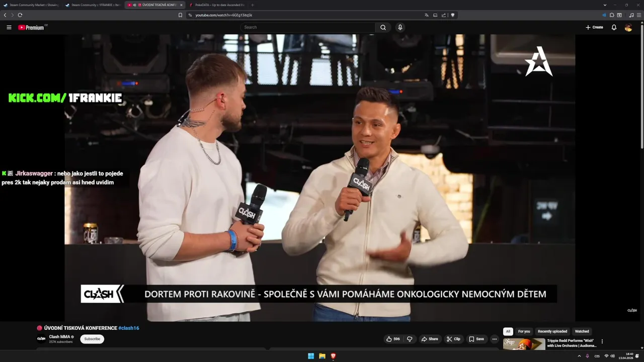Open options for Trippie Redd video
Image resolution: width=644 pixels, height=362 pixels.
pos(602,341)
